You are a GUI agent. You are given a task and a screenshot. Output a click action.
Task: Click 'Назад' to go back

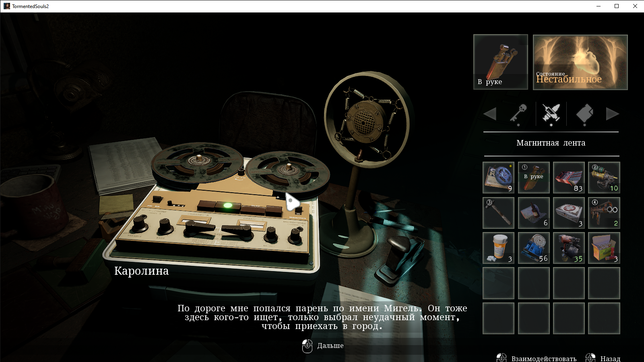coord(610,358)
